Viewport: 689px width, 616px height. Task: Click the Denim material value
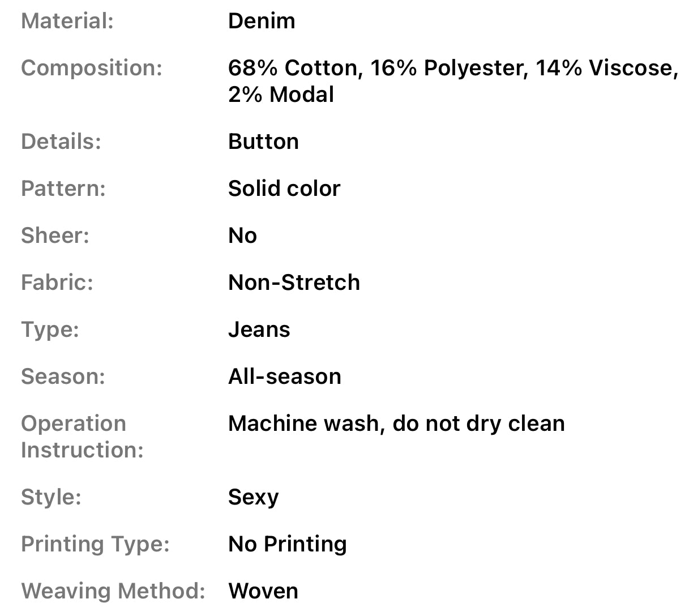point(261,21)
